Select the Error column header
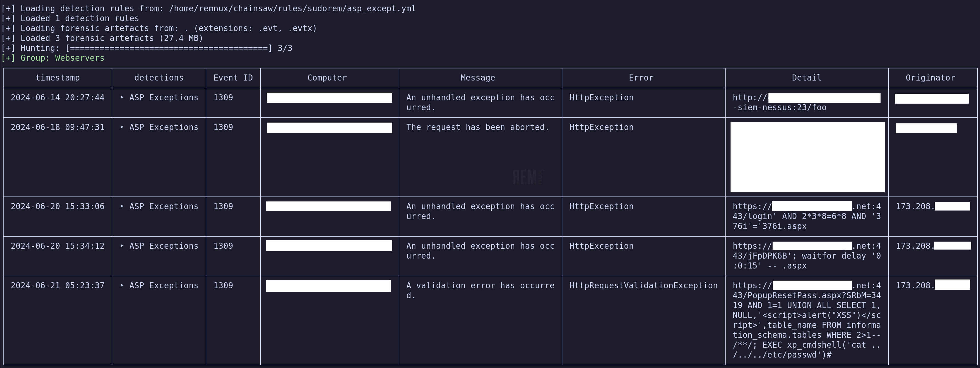Image resolution: width=980 pixels, height=368 pixels. (x=641, y=78)
